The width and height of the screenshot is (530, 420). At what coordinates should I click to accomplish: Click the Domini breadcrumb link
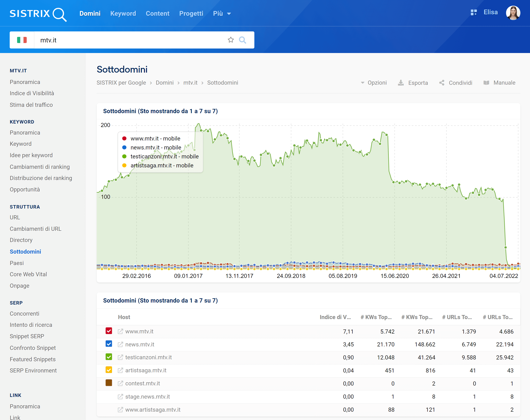pyautogui.click(x=165, y=83)
